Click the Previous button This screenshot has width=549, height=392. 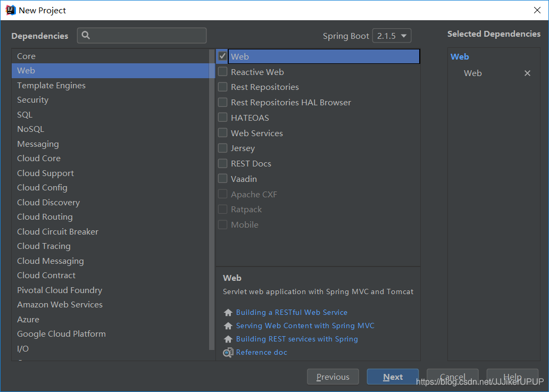coord(333,377)
